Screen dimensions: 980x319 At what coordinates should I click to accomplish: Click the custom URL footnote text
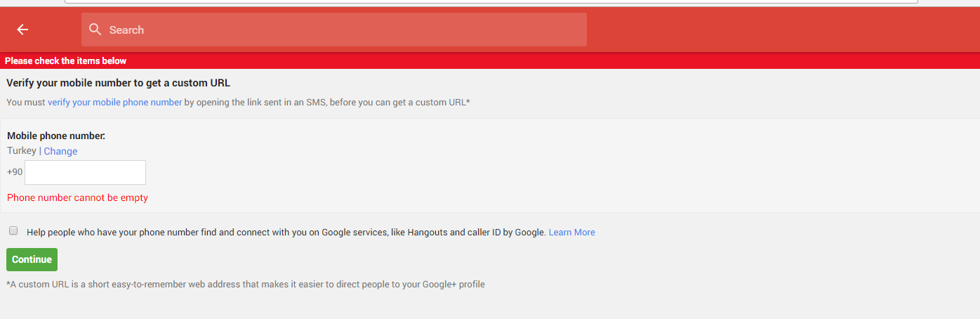246,285
